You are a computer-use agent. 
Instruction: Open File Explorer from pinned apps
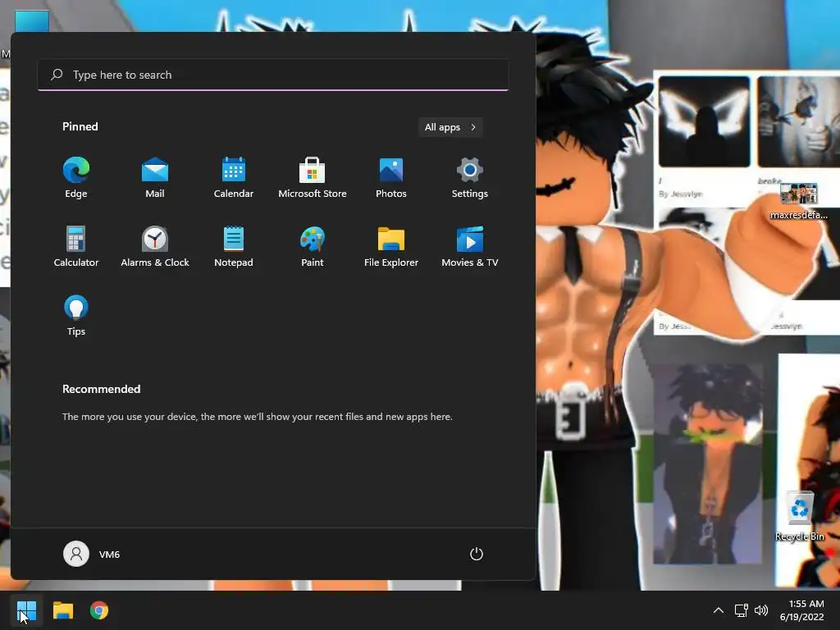pyautogui.click(x=391, y=246)
